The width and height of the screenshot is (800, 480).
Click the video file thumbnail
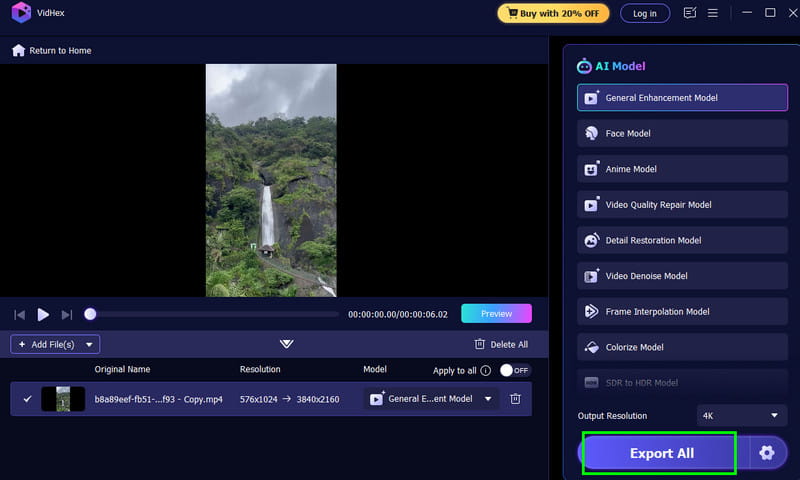click(63, 399)
